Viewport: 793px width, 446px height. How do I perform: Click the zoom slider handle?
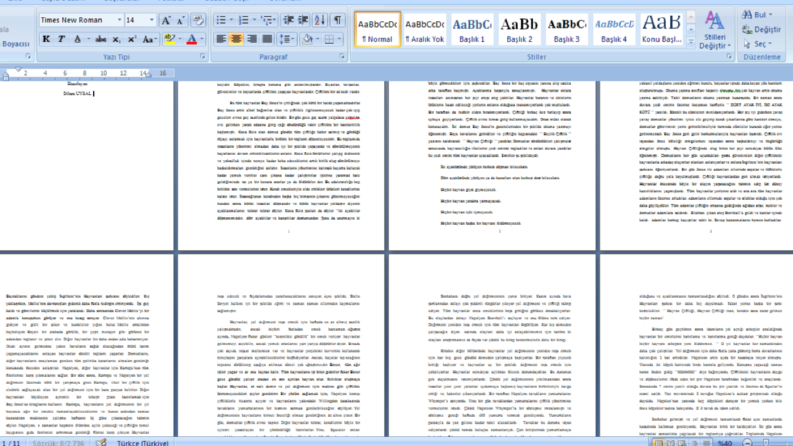tap(765, 443)
